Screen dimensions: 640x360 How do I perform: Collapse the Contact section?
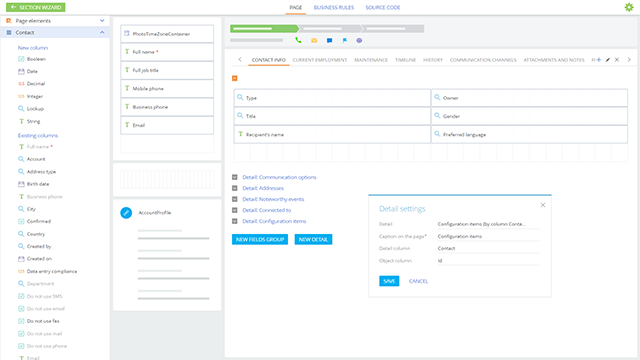click(x=102, y=32)
